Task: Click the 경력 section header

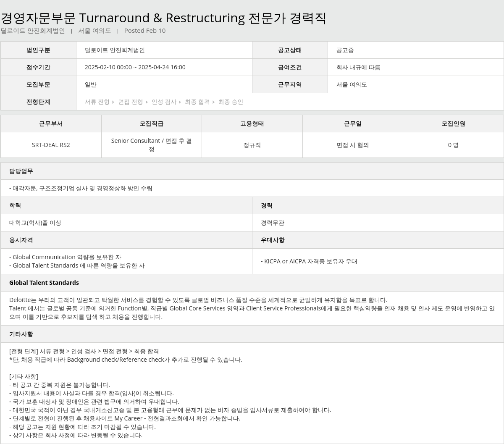Action: click(x=378, y=205)
